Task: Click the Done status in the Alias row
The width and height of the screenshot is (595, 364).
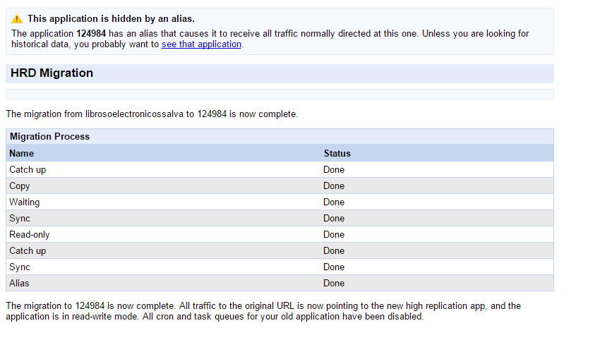Action: (334, 284)
